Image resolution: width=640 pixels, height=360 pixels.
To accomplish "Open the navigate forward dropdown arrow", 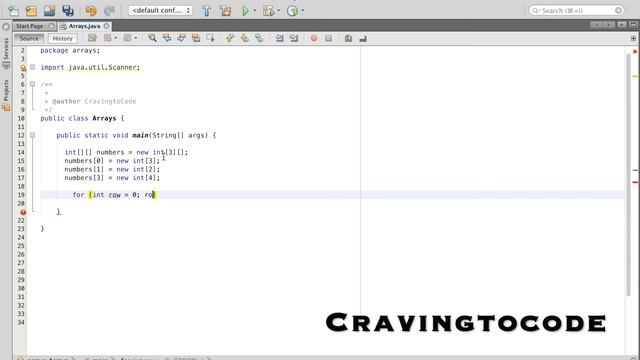I will (x=136, y=38).
